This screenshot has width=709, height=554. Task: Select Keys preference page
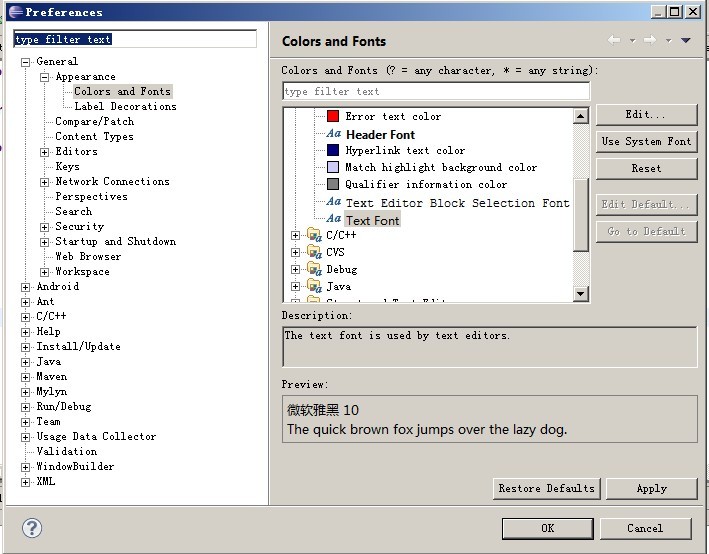coord(67,166)
